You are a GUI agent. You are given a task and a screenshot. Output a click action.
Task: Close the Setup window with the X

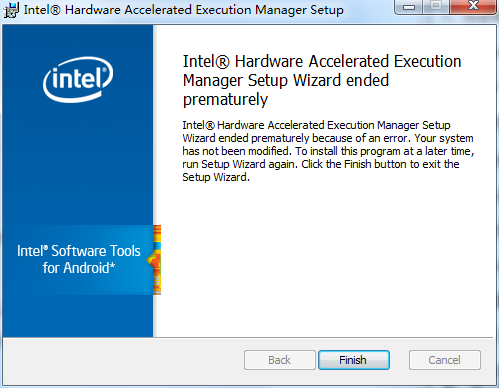point(473,7)
